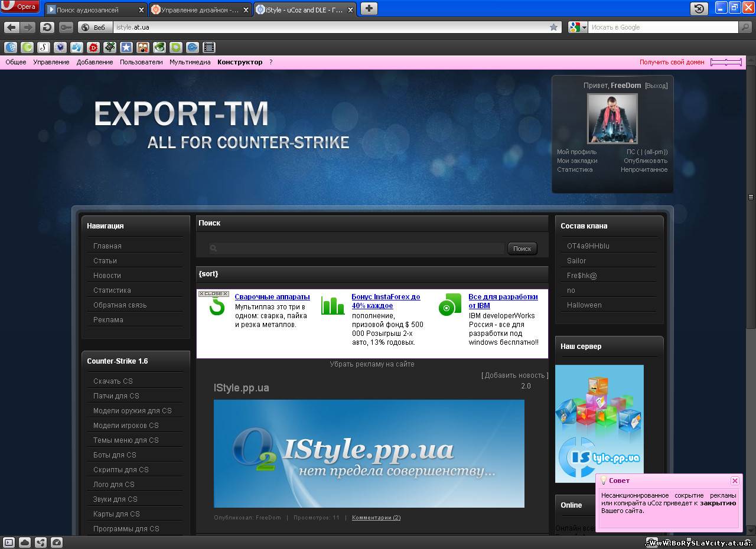Click into the site search text field
This screenshot has height=549, width=756.
(356, 249)
